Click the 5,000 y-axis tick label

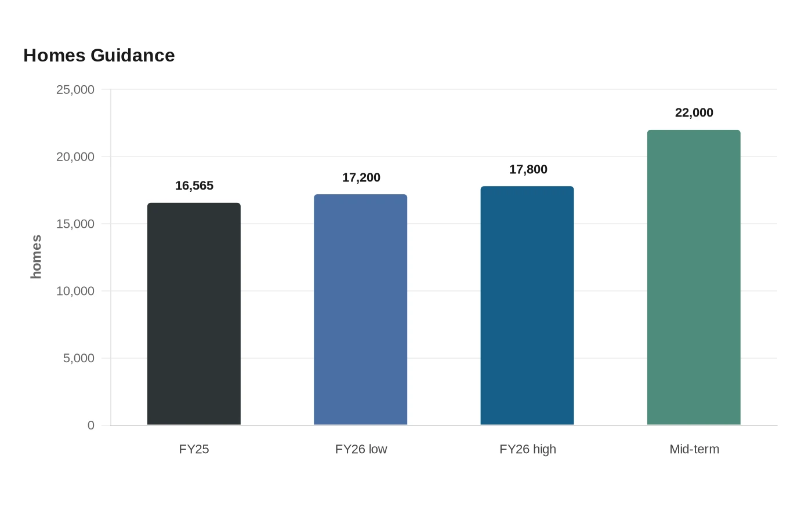tap(79, 358)
